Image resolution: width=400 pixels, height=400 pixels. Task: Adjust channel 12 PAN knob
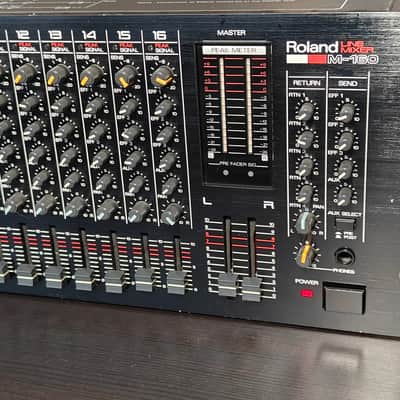coord(45,204)
